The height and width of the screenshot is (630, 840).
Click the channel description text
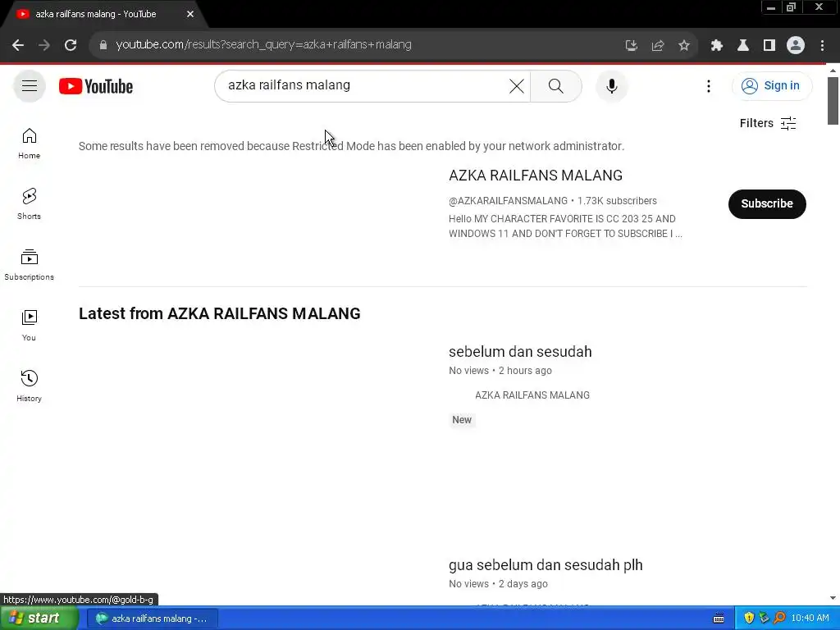(565, 226)
